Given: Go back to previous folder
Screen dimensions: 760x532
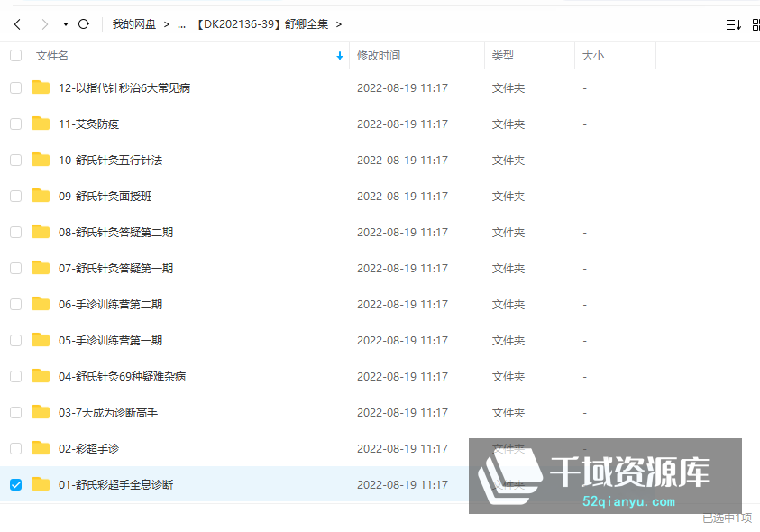Looking at the screenshot, I should click(18, 24).
